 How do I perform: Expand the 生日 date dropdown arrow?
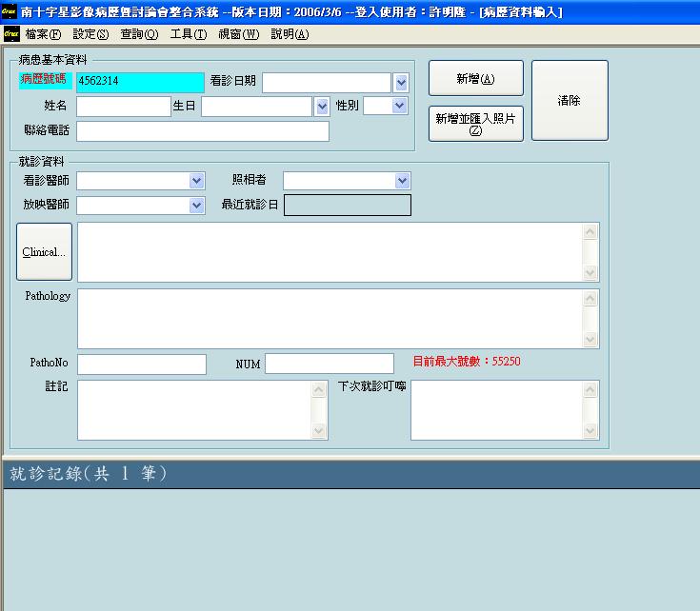coord(322,107)
